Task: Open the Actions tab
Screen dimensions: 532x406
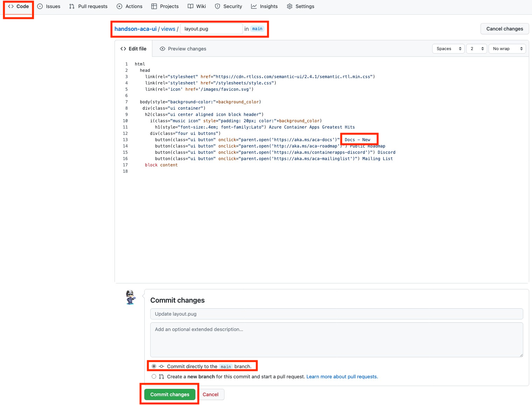Action: pyautogui.click(x=130, y=6)
